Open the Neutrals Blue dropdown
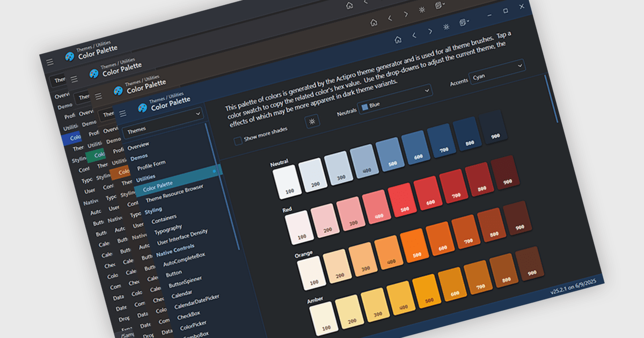This screenshot has width=644, height=338. pyautogui.click(x=396, y=99)
